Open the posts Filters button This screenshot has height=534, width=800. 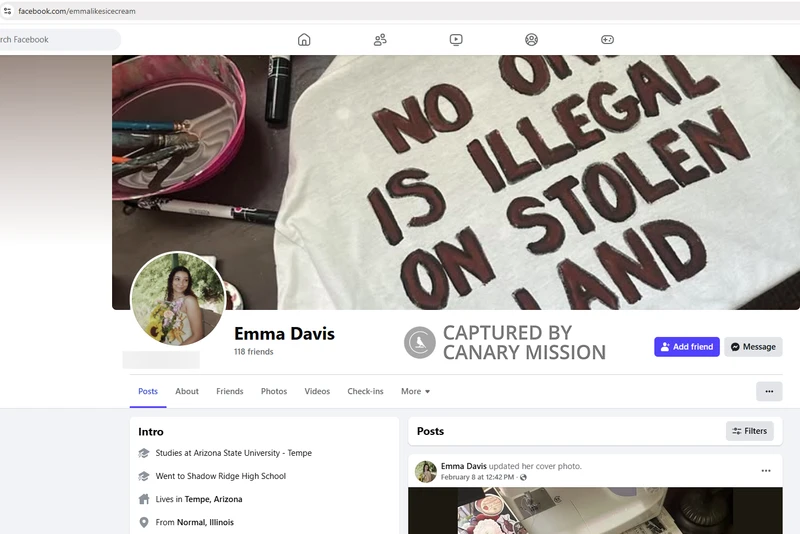click(749, 431)
